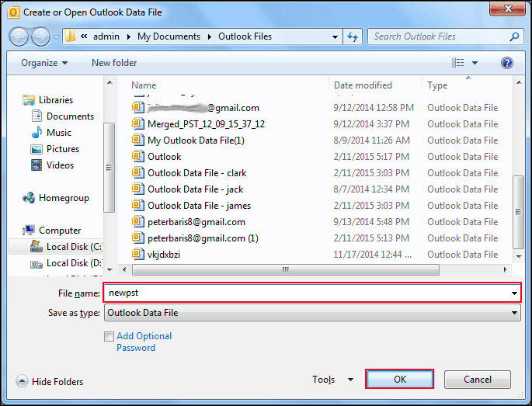Click the 11/17/2014 12:44 date cell
This screenshot has height=406, width=532.
coord(372,255)
